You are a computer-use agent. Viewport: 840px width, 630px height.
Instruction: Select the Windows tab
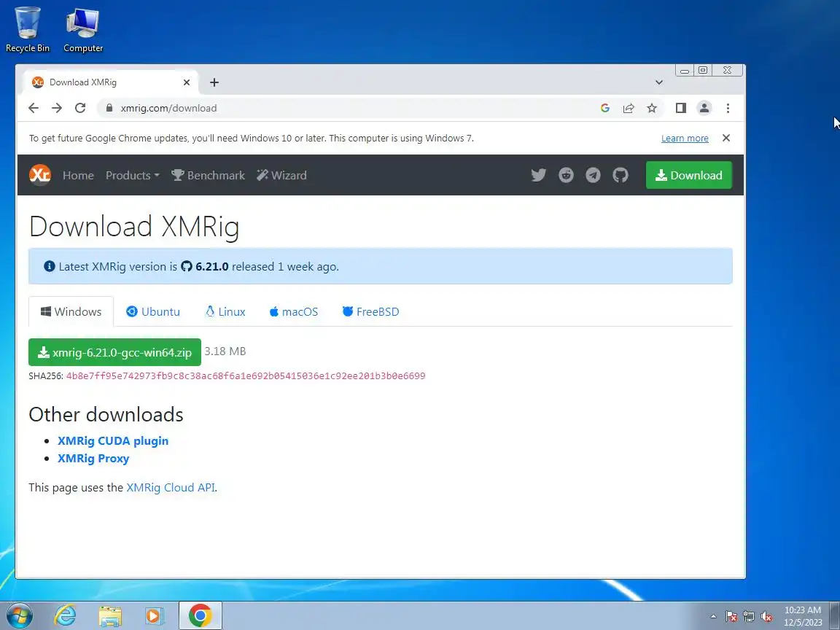pos(71,312)
